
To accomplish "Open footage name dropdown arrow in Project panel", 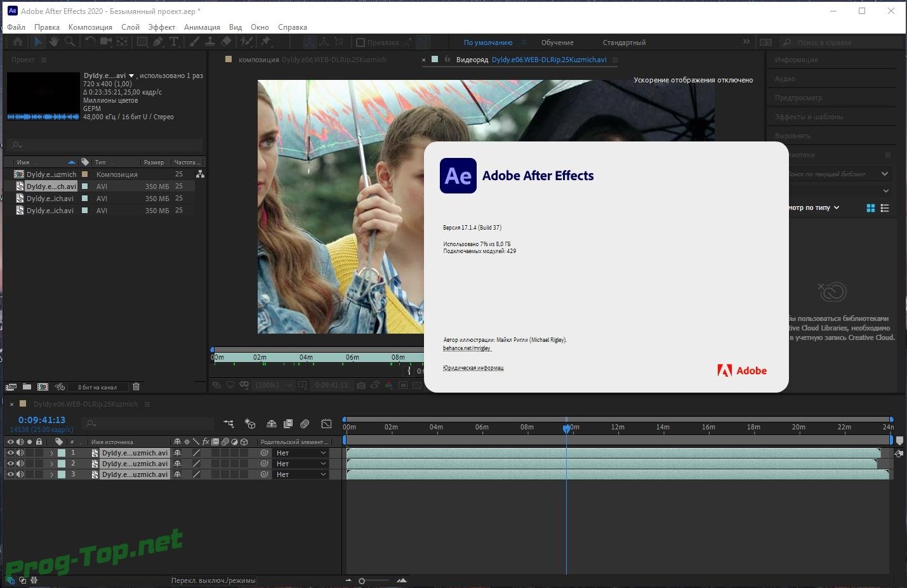I will (131, 76).
